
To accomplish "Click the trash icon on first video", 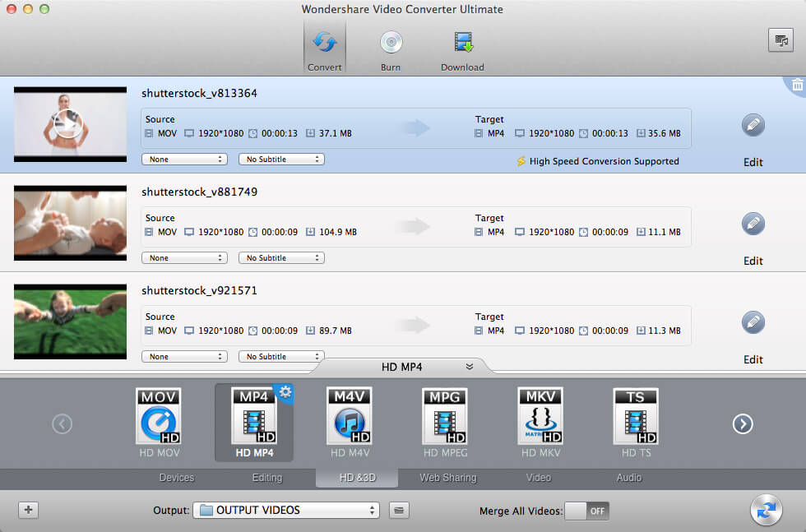I will click(796, 85).
